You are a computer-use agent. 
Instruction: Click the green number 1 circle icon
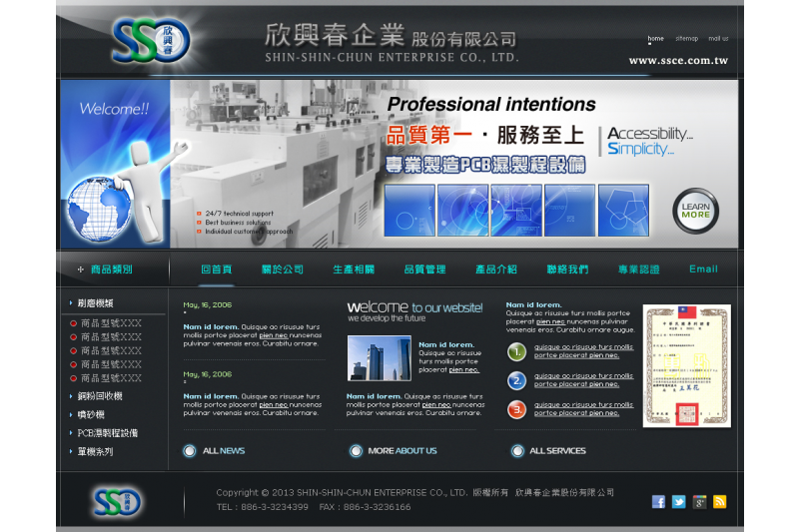coord(516,351)
